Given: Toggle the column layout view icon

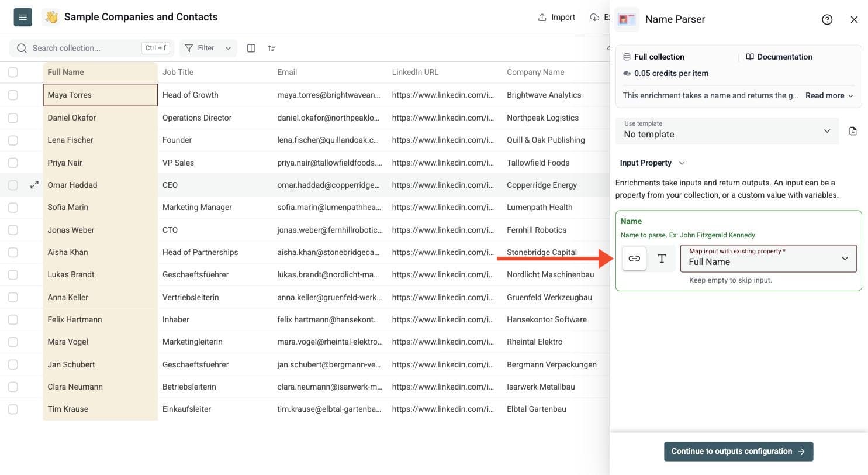Looking at the screenshot, I should click(251, 48).
